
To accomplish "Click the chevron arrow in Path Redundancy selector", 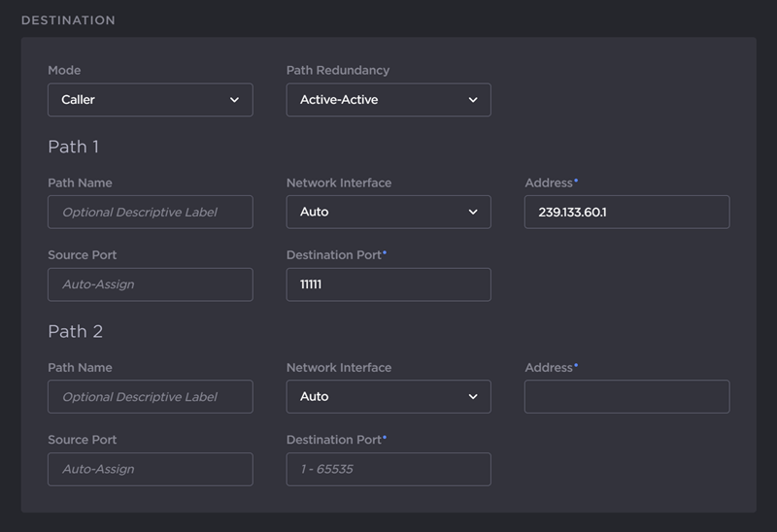I will tap(473, 100).
